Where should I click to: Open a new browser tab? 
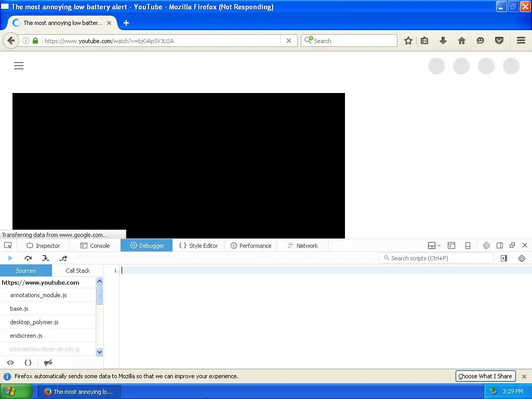click(x=126, y=23)
